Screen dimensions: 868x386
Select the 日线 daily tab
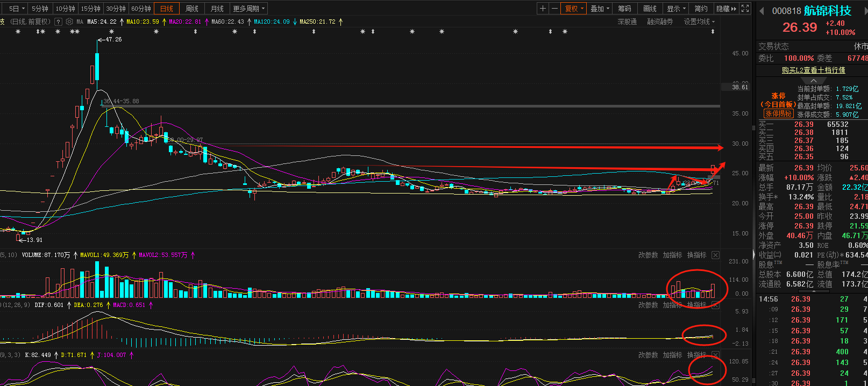pos(167,9)
